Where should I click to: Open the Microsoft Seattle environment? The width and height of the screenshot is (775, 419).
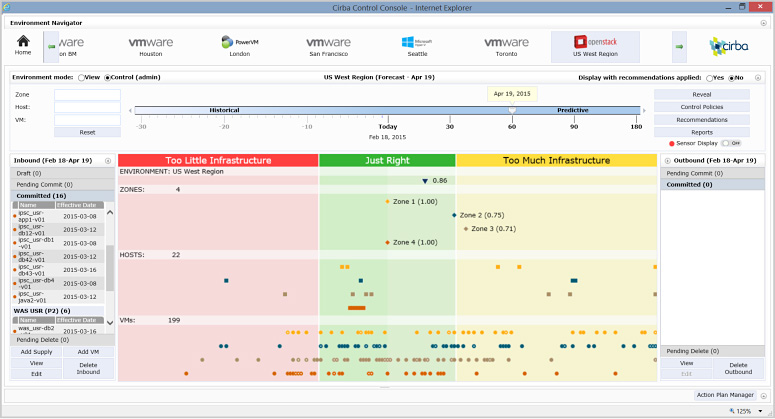click(x=417, y=46)
